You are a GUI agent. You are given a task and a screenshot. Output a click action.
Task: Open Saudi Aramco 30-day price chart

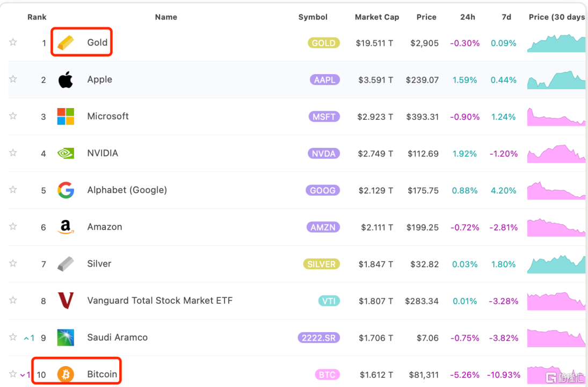(x=556, y=338)
